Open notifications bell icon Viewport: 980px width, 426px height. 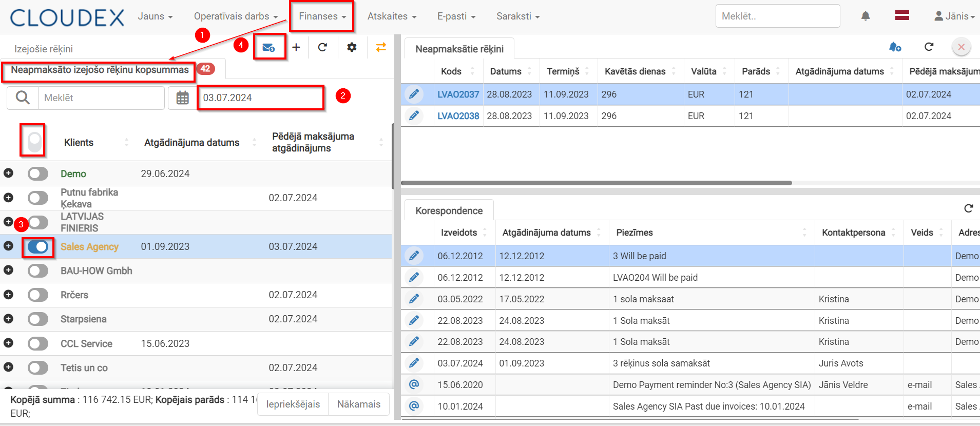click(866, 16)
